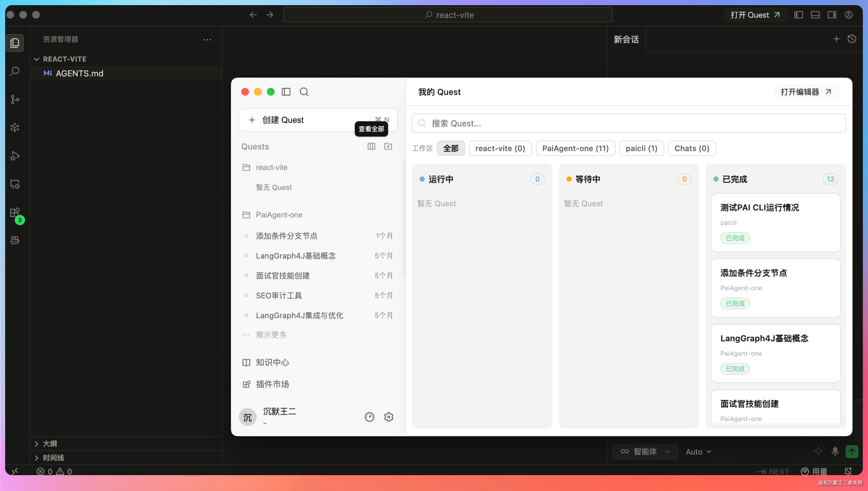Click the muted notifications bell in status bar
868x491 pixels.
pos(848,471)
